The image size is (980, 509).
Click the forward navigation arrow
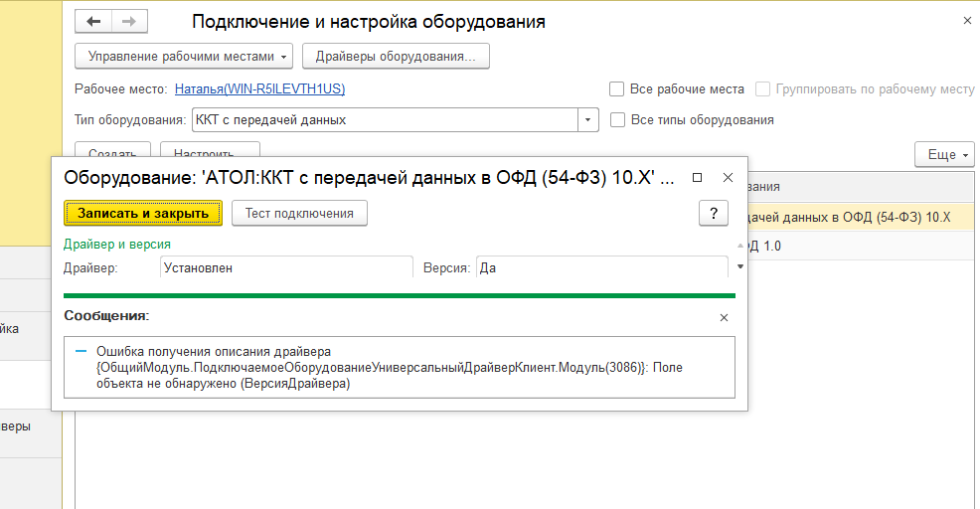click(129, 22)
